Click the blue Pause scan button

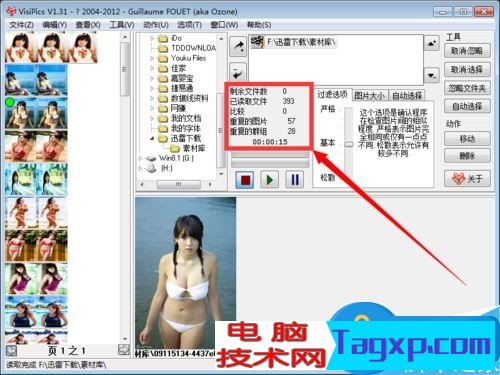(295, 180)
